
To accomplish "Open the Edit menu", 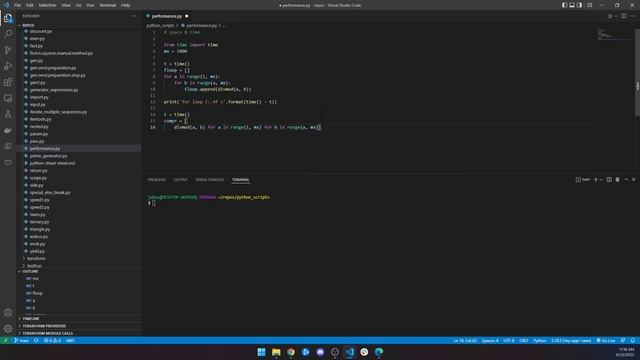I will point(30,5).
